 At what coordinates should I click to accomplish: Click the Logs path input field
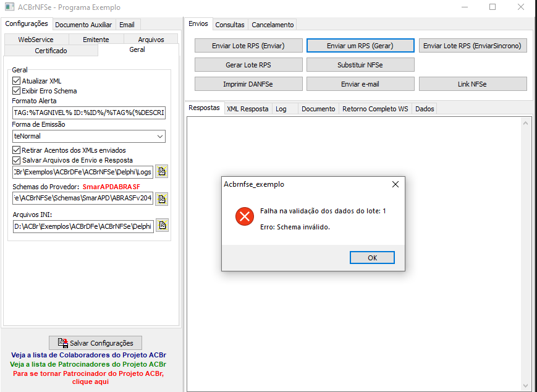pyautogui.click(x=83, y=172)
